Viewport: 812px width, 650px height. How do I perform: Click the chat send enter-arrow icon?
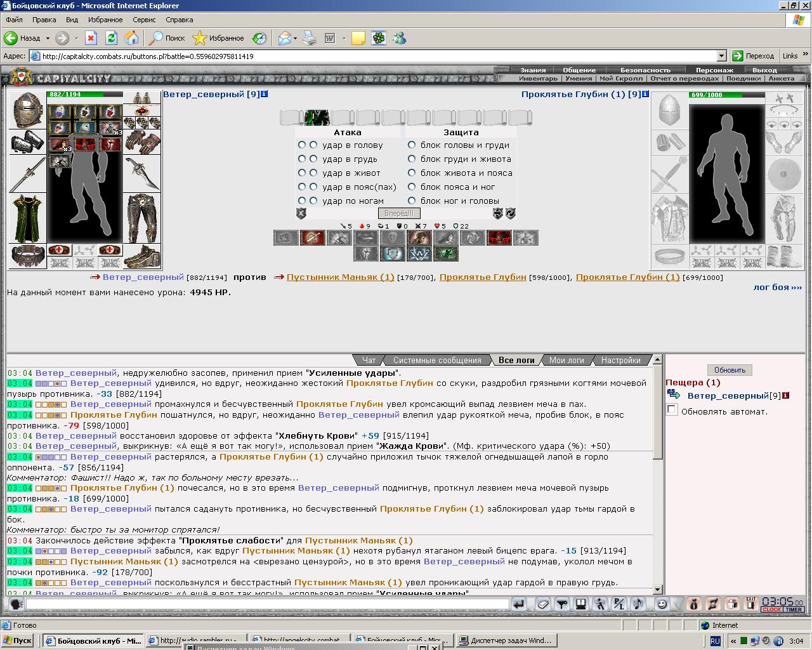(519, 604)
